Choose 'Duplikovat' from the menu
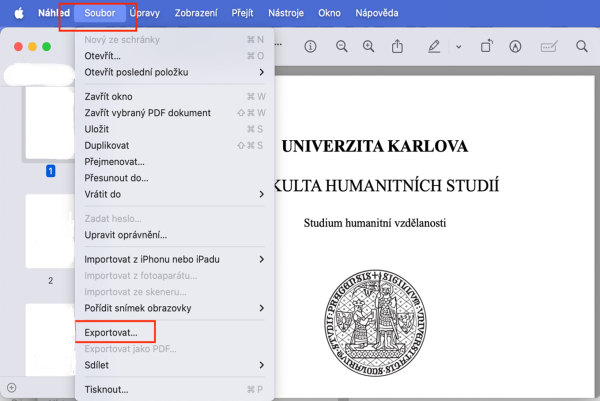Viewport: 600px width, 401px height. pos(107,145)
